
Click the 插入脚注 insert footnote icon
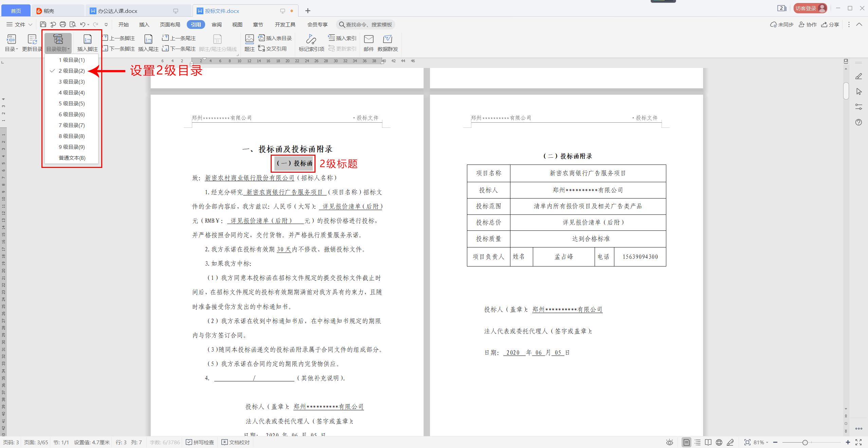[x=87, y=43]
